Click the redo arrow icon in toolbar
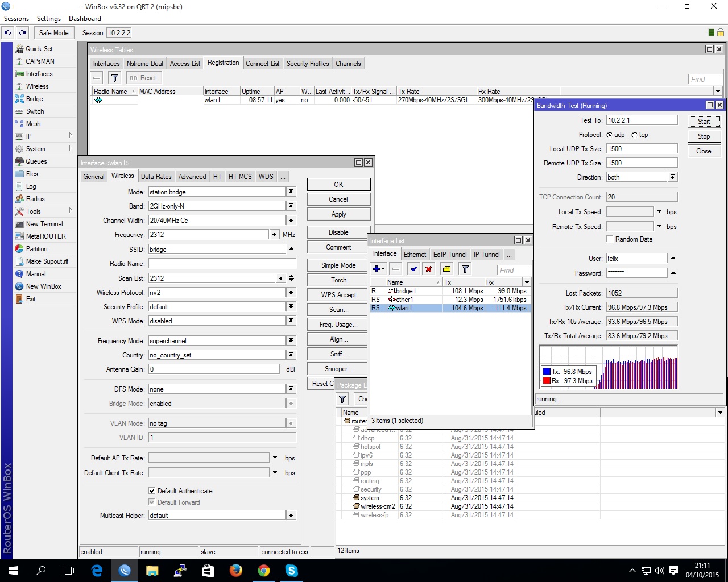This screenshot has width=728, height=582. (x=23, y=33)
